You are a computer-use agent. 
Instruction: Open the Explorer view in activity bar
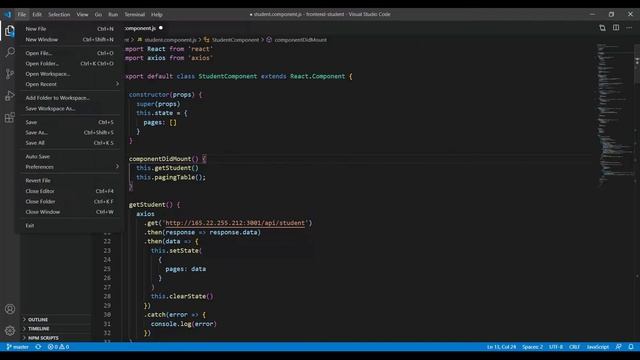point(10,31)
